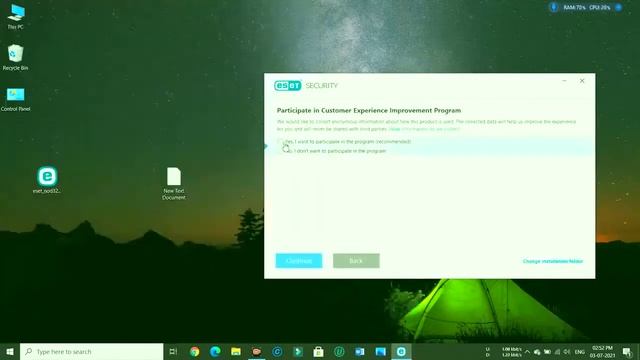Click the RAM 70% reading in the desktop widget
Screen dimensions: 640x360
[x=574, y=7]
